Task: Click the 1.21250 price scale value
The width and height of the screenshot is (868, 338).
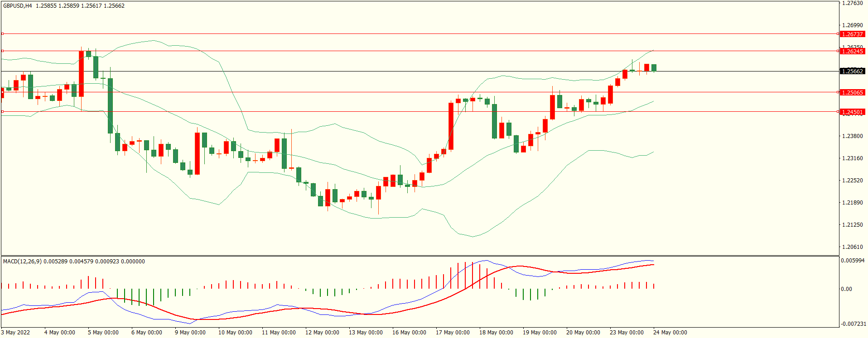Action: point(852,225)
